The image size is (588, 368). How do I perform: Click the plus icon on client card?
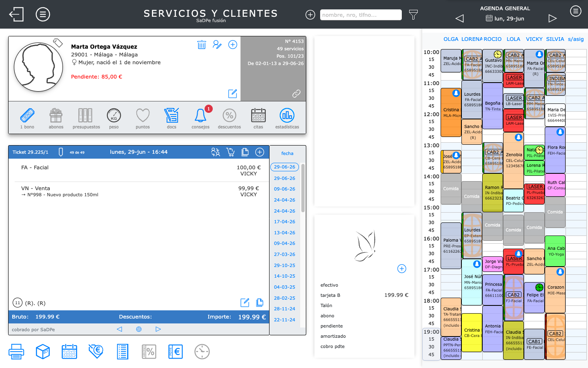[x=233, y=45]
